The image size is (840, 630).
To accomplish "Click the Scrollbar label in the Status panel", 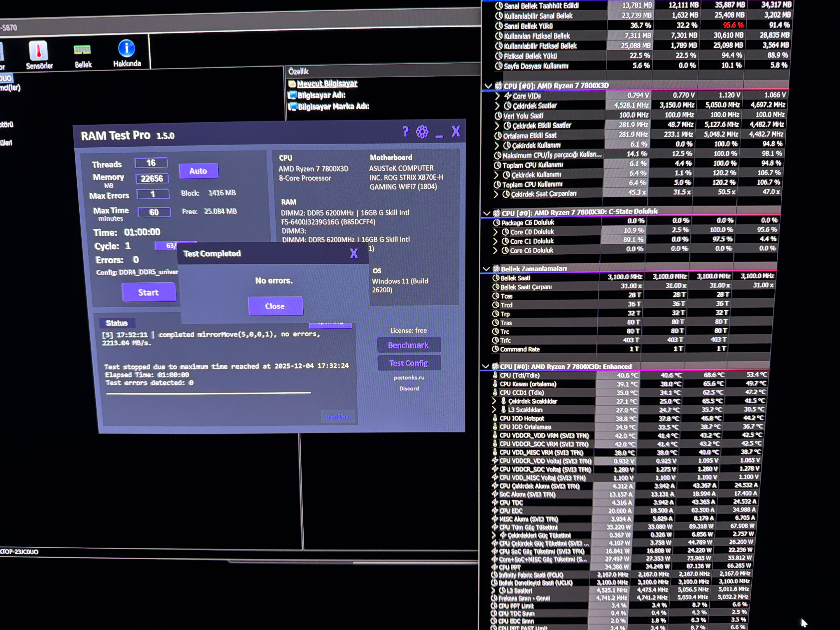I will [x=337, y=416].
